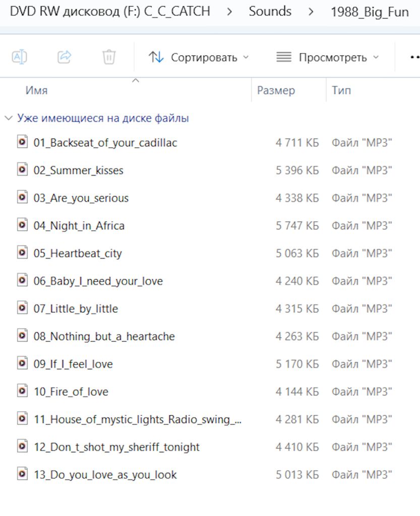Viewport: 420px width, 516px height.
Task: Click the Файл "MP3" type of 07_Little_by_little
Action: (362, 309)
